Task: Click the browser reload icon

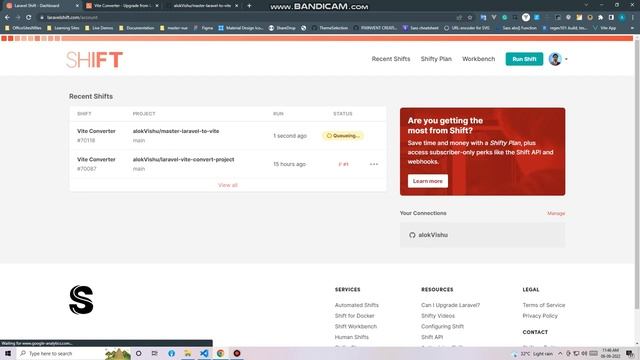Action: click(28, 18)
